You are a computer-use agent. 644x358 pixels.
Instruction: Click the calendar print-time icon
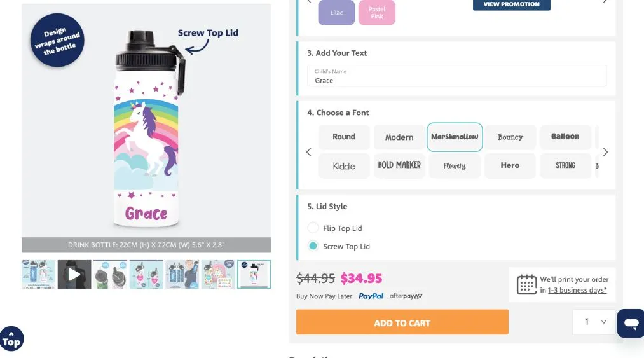click(526, 284)
